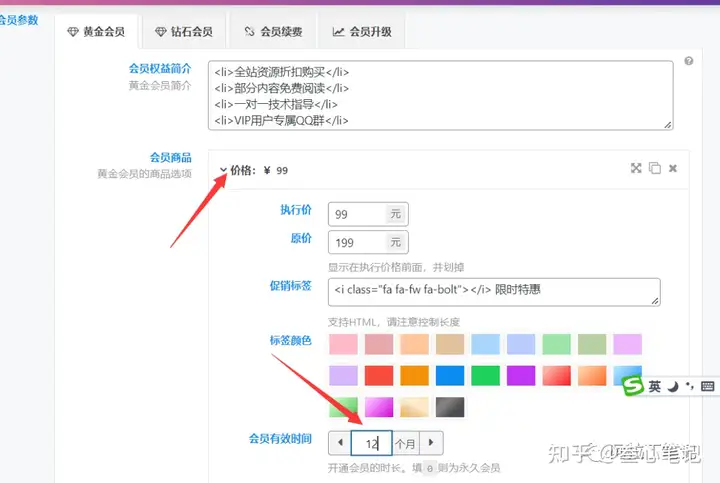Image resolution: width=720 pixels, height=483 pixels.
Task: Select the solid red tag color
Action: tap(379, 376)
